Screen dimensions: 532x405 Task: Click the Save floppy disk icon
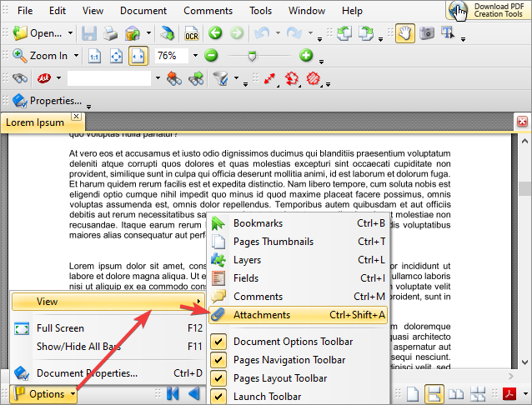tap(89, 33)
